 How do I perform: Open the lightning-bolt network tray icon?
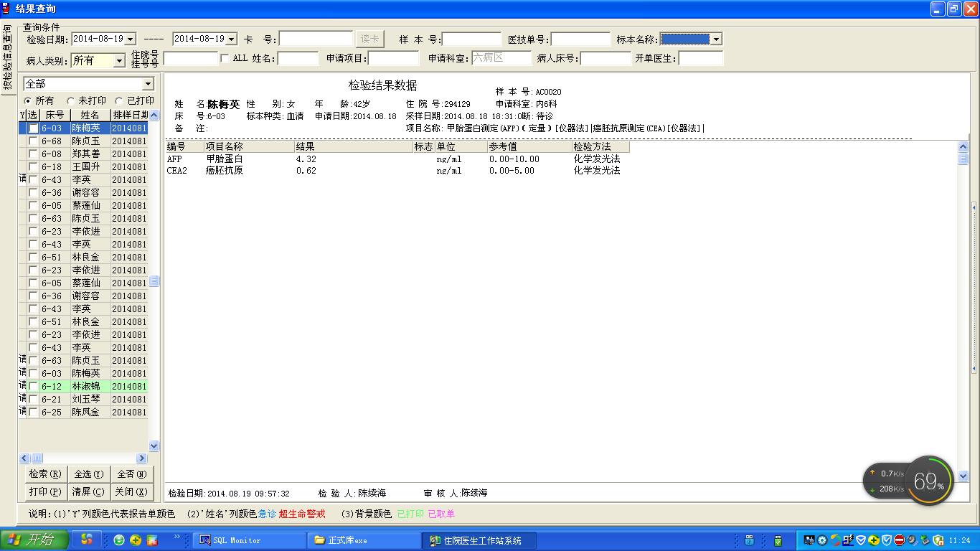[848, 540]
